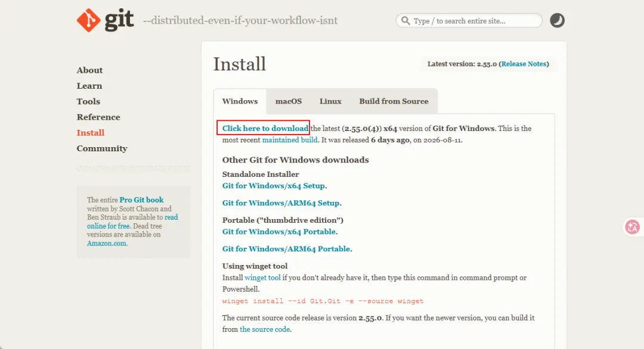
Task: Click the pink translate floating icon
Action: tap(632, 227)
